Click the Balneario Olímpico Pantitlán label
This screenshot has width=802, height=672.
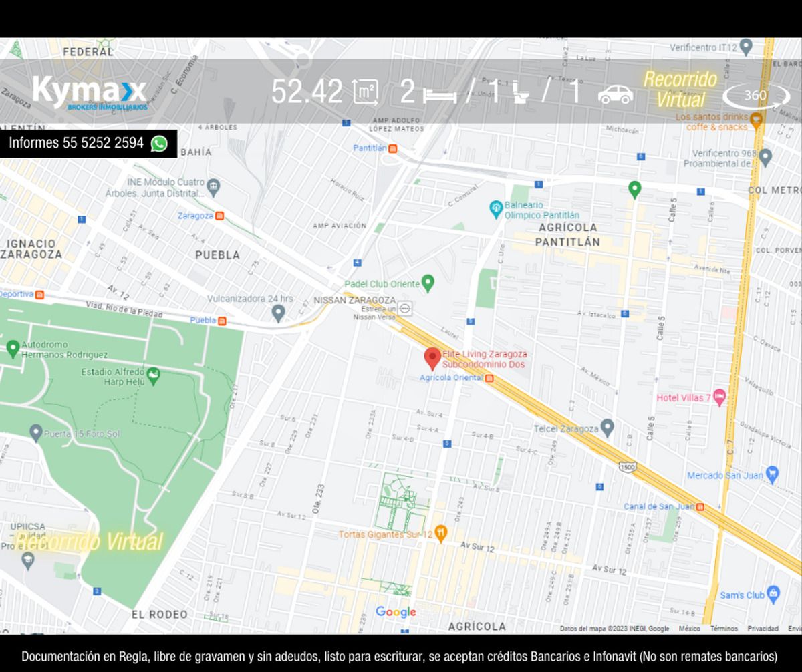click(x=542, y=210)
